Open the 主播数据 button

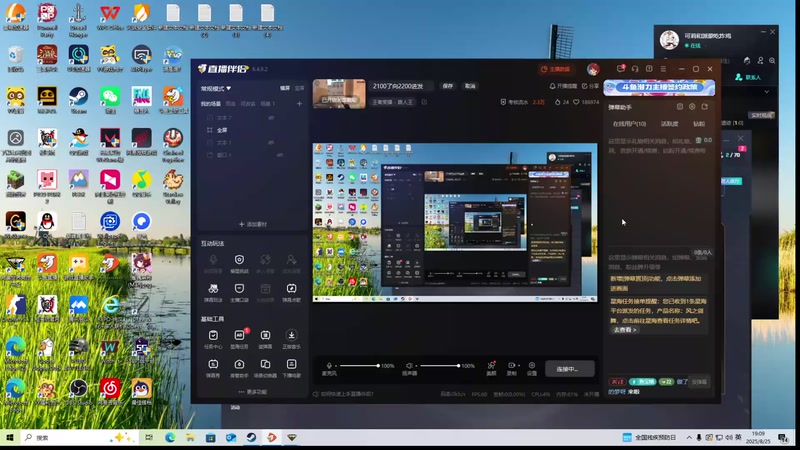[x=555, y=69]
